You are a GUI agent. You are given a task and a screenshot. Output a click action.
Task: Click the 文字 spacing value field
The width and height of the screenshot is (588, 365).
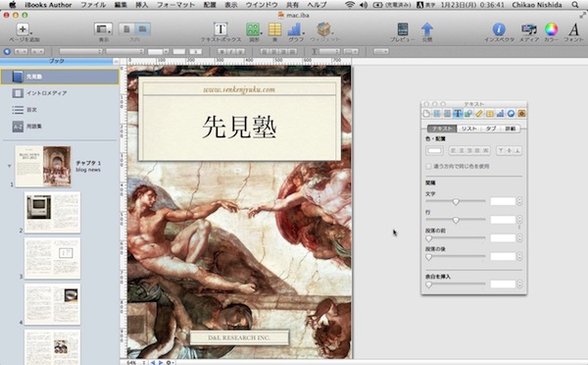503,201
